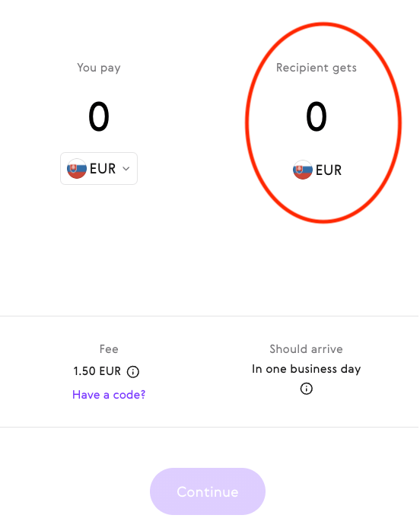Focus the You pay amount field
This screenshot has height=531, width=420.
(99, 117)
